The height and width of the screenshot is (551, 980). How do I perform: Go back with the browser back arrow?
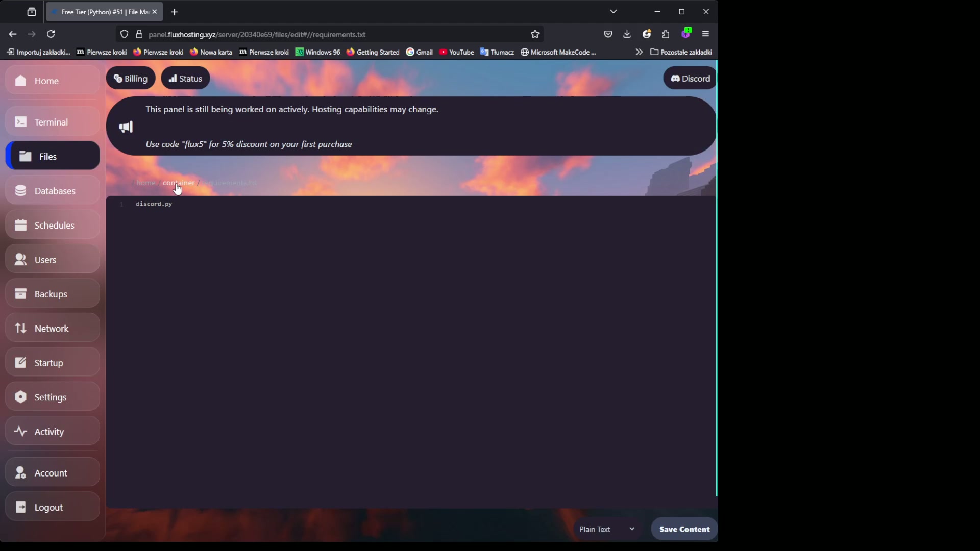click(13, 34)
